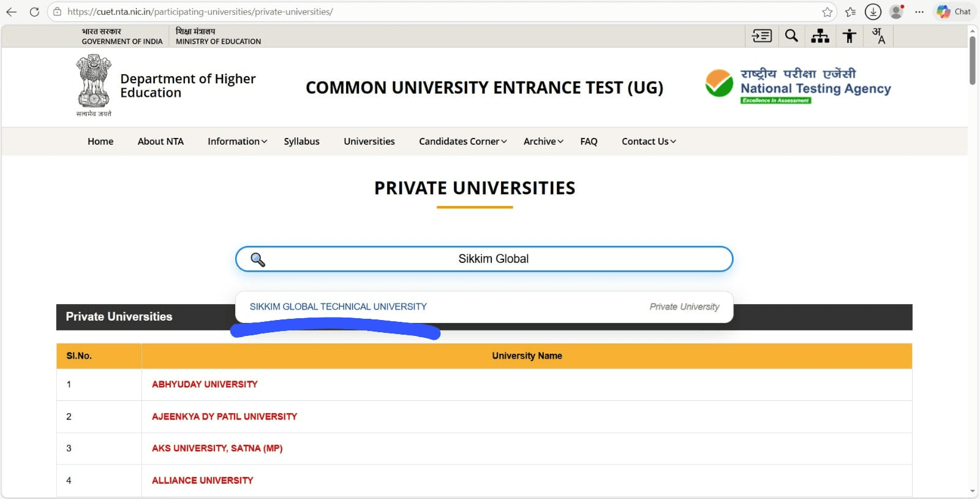
Task: Click skip to main content icon
Action: tap(762, 36)
